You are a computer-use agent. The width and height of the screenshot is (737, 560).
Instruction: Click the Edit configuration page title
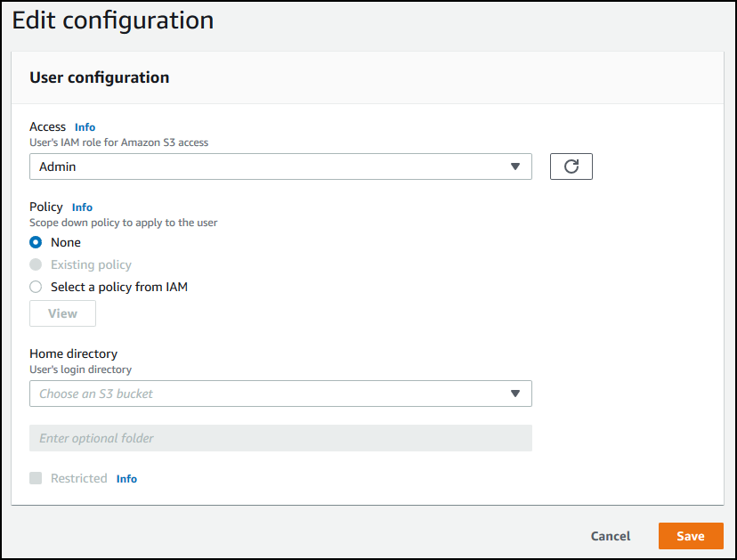click(x=112, y=20)
